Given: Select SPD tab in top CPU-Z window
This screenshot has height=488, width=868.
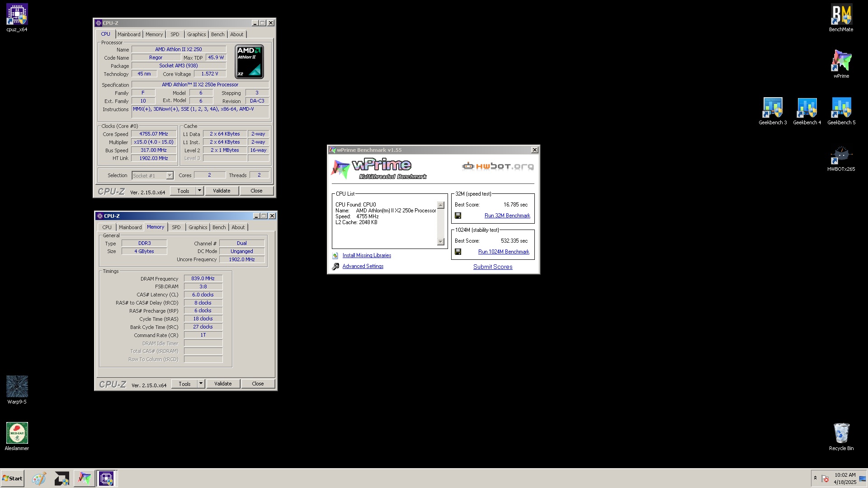Looking at the screenshot, I should click(175, 34).
